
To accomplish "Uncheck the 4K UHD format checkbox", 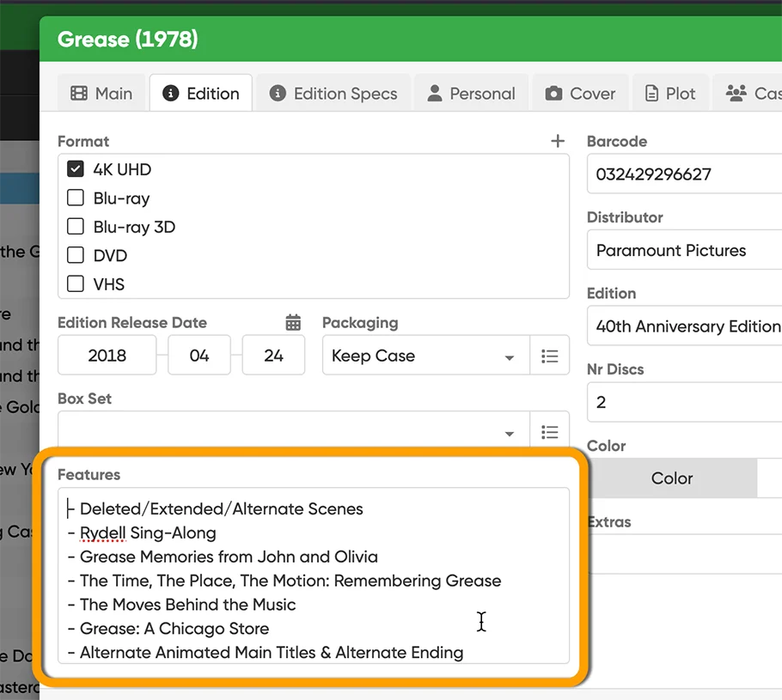I will coord(76,169).
